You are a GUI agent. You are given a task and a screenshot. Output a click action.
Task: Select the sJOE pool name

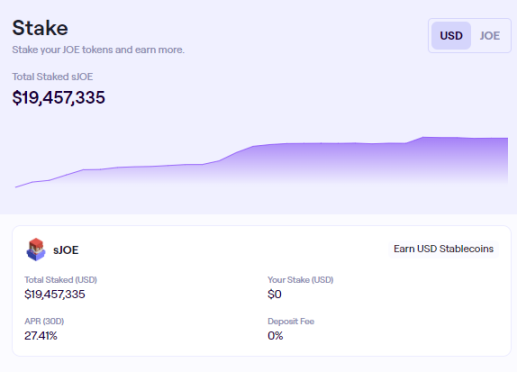coord(66,250)
